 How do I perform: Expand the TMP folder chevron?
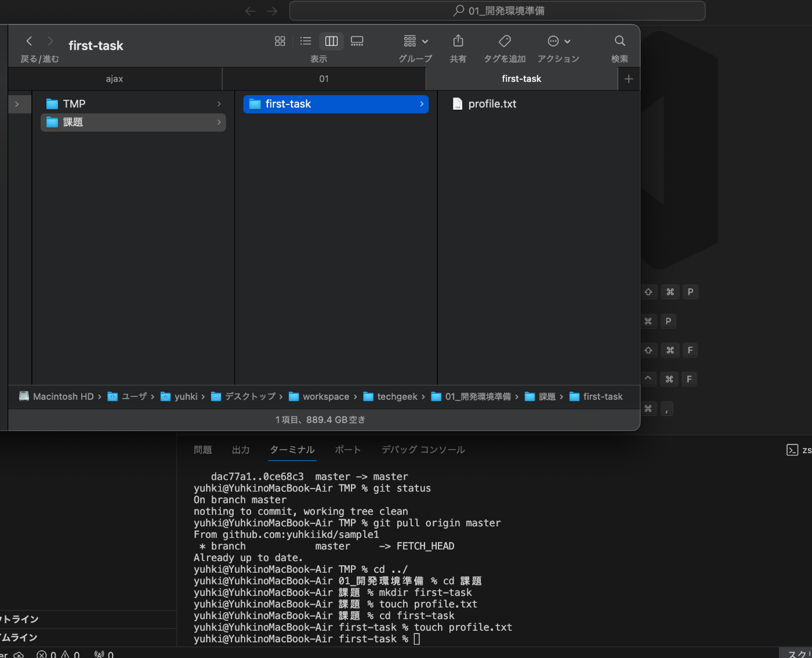coord(219,104)
